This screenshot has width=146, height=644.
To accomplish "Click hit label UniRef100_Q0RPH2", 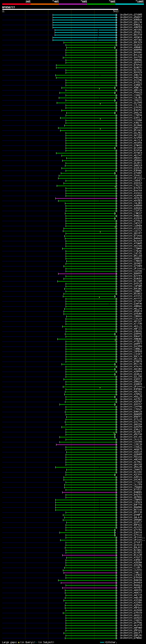I will 131,334.
